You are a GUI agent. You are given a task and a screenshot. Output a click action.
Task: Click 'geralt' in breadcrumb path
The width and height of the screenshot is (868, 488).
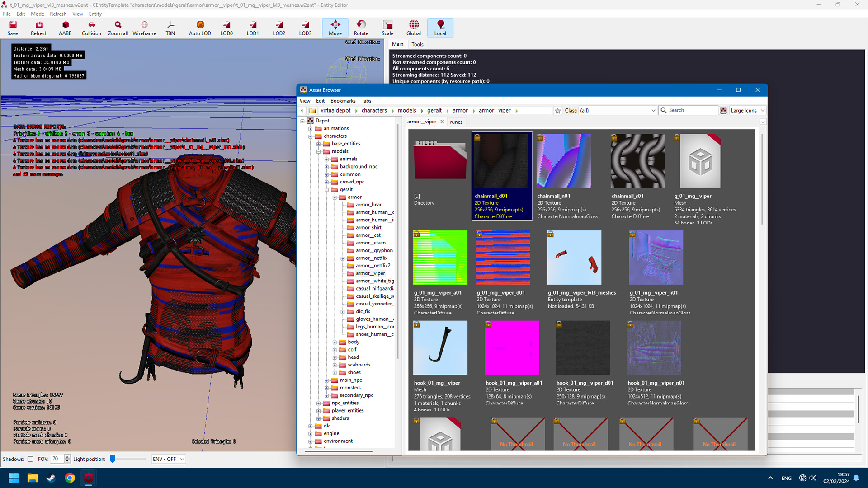tap(434, 111)
